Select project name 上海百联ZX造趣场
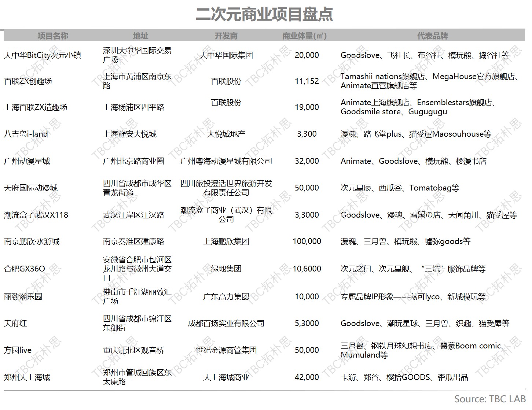This screenshot has height=410, width=532. click(36, 107)
